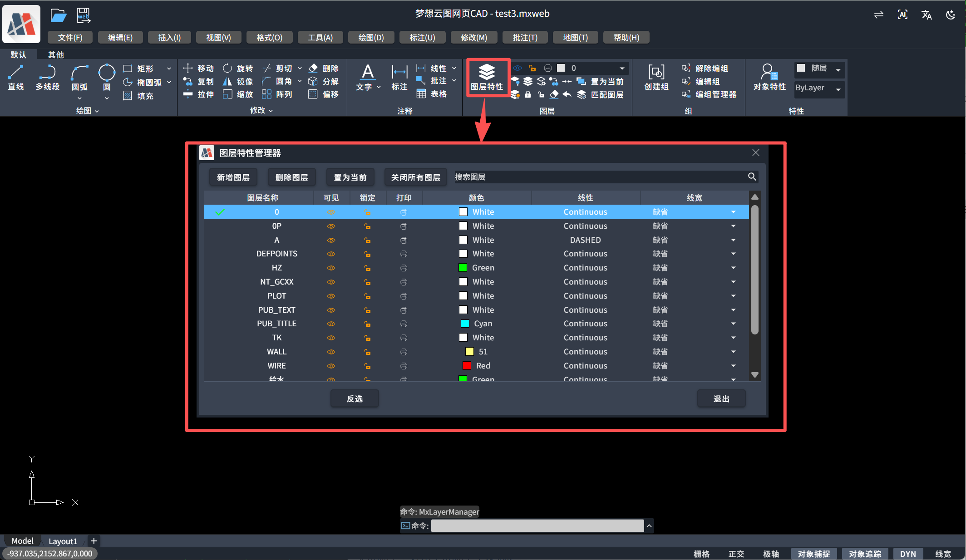The height and width of the screenshot is (560, 966).
Task: Click the Match Layer (匹配图层) tool
Action: click(600, 94)
